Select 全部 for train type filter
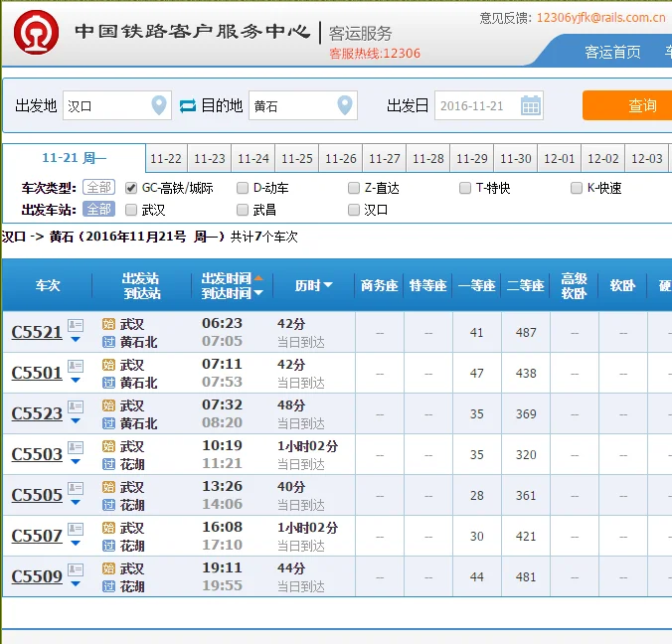The height and width of the screenshot is (644, 672). 99,187
